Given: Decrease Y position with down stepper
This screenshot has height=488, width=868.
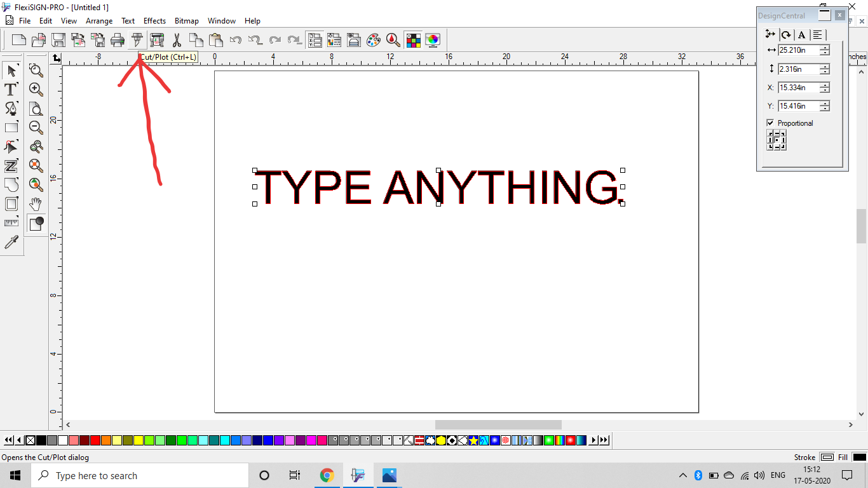Looking at the screenshot, I should [x=825, y=109].
